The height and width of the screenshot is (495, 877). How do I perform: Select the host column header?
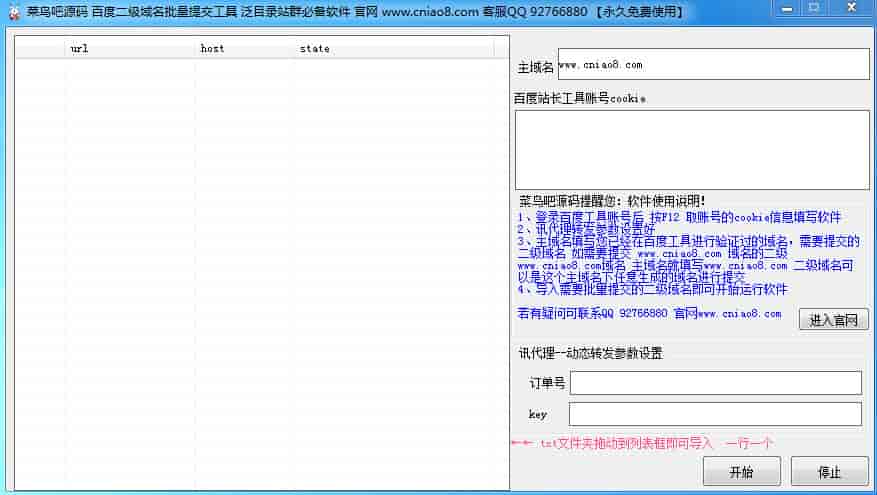pos(244,49)
